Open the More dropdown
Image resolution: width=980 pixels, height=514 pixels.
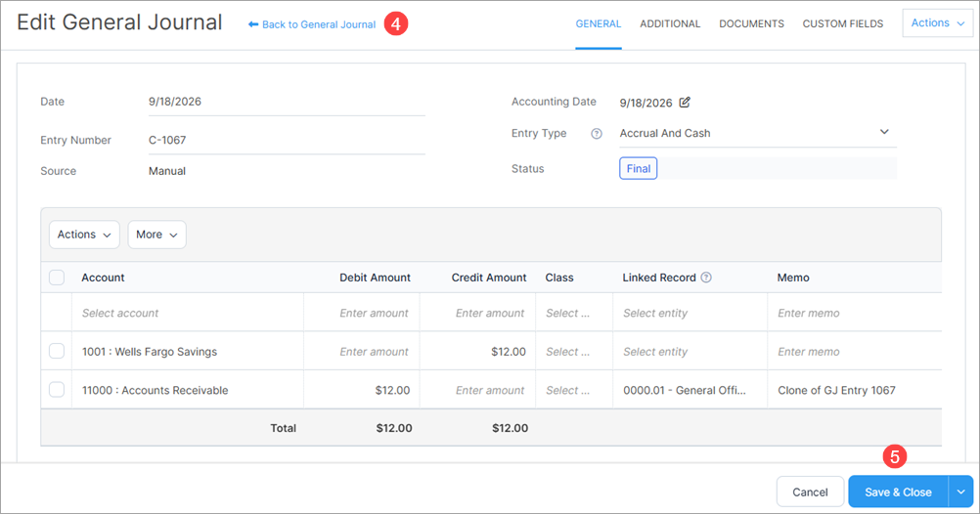pyautogui.click(x=156, y=235)
